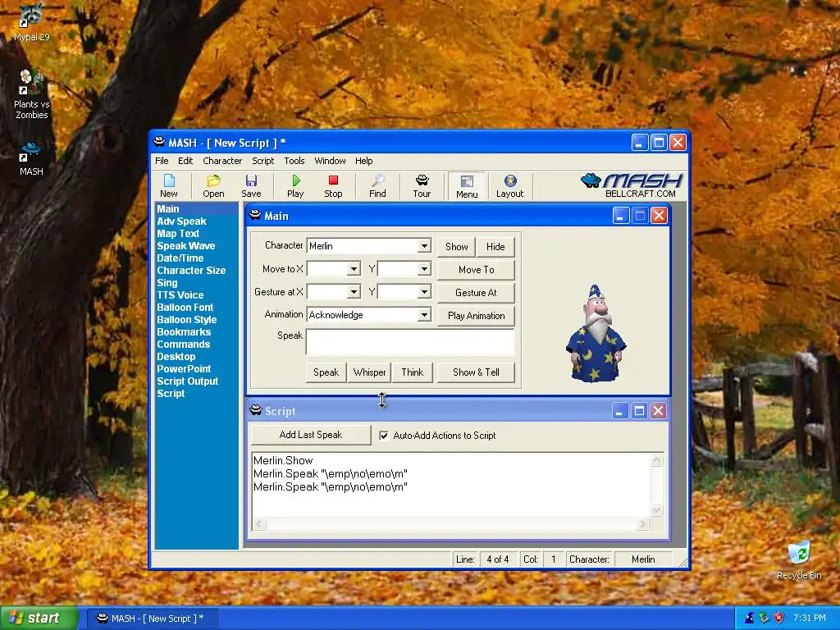The image size is (840, 630).
Task: Click the red shield tray icon
Action: tap(779, 618)
